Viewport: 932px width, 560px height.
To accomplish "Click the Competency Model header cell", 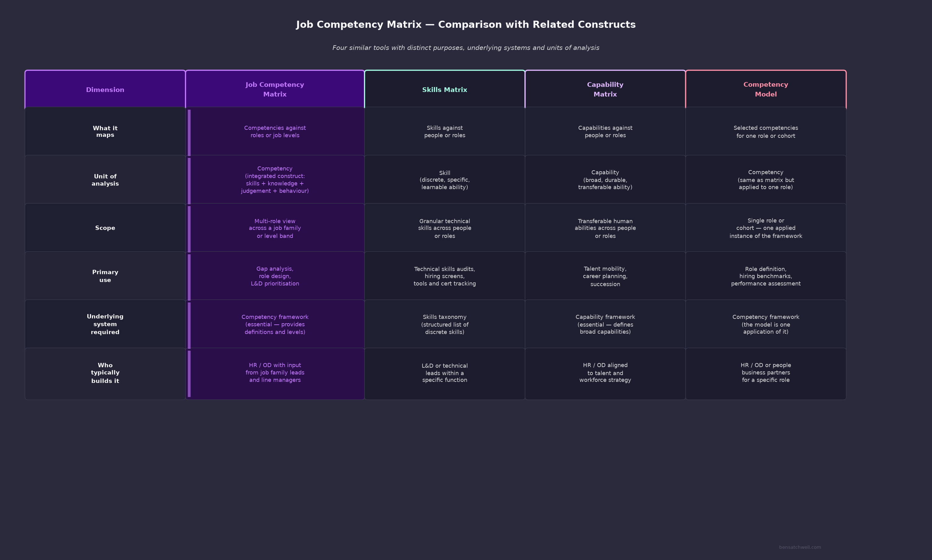I will coord(766,89).
